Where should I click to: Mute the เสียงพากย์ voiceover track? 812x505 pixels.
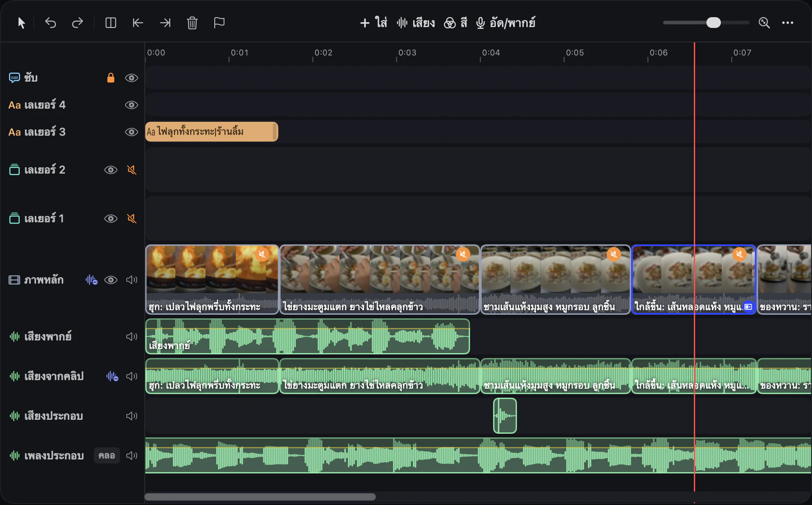[131, 337]
